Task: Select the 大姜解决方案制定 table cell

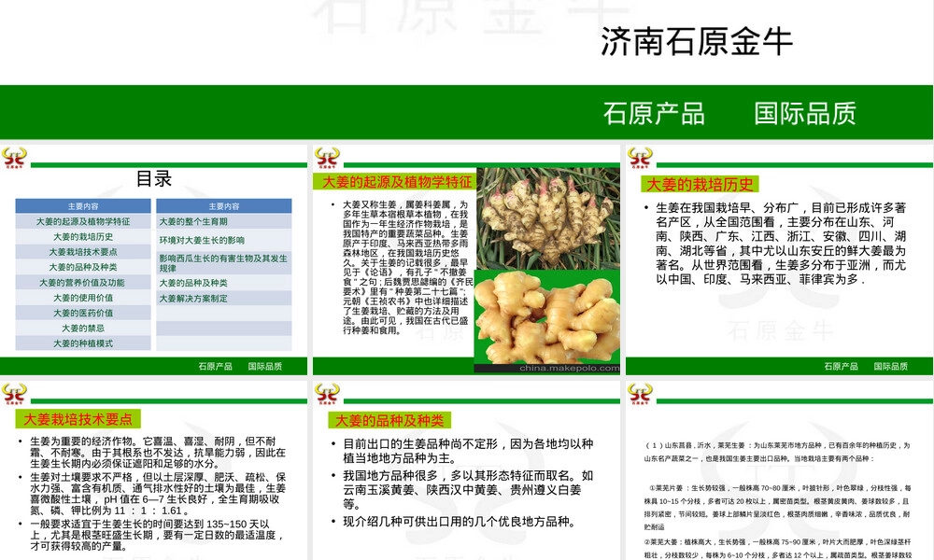Action: [224, 298]
